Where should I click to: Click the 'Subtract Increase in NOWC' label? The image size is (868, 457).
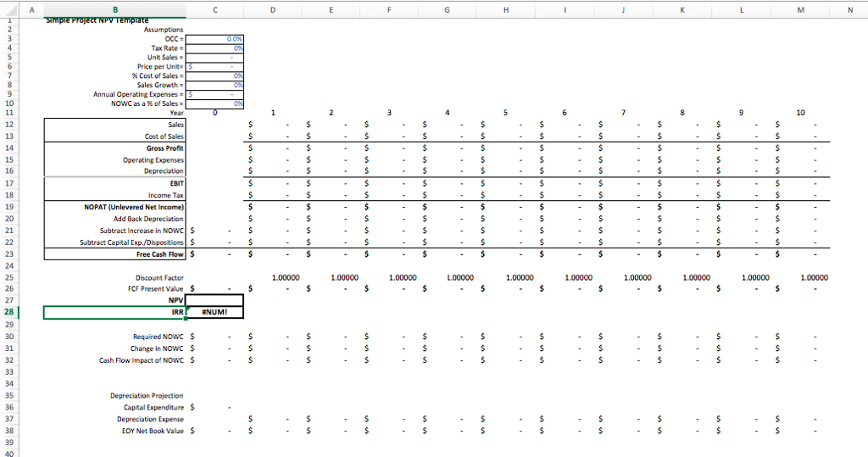tap(142, 231)
